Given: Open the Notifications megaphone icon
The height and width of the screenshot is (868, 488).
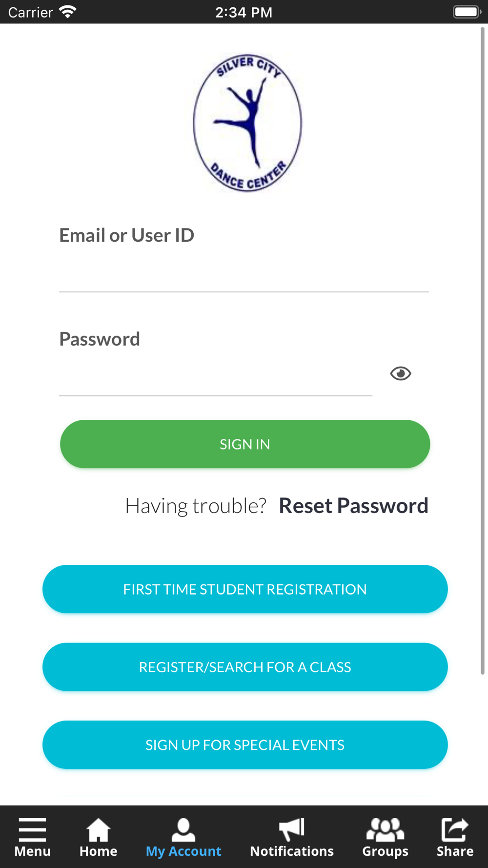Looking at the screenshot, I should tap(292, 829).
